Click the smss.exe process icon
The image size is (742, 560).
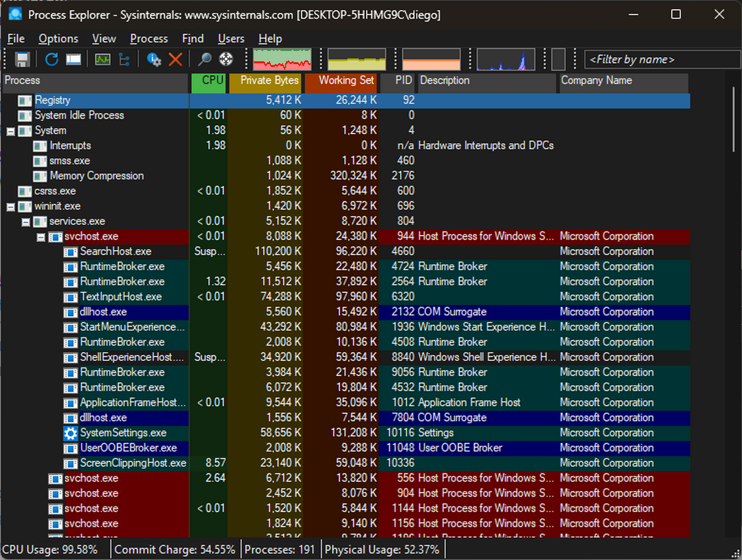[40, 161]
